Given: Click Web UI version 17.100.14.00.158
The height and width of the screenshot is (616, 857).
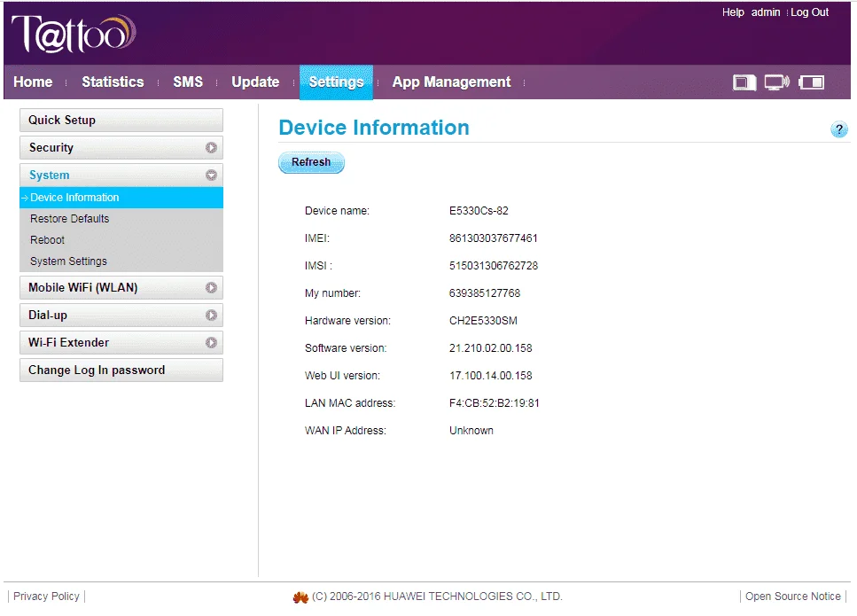Looking at the screenshot, I should click(491, 376).
